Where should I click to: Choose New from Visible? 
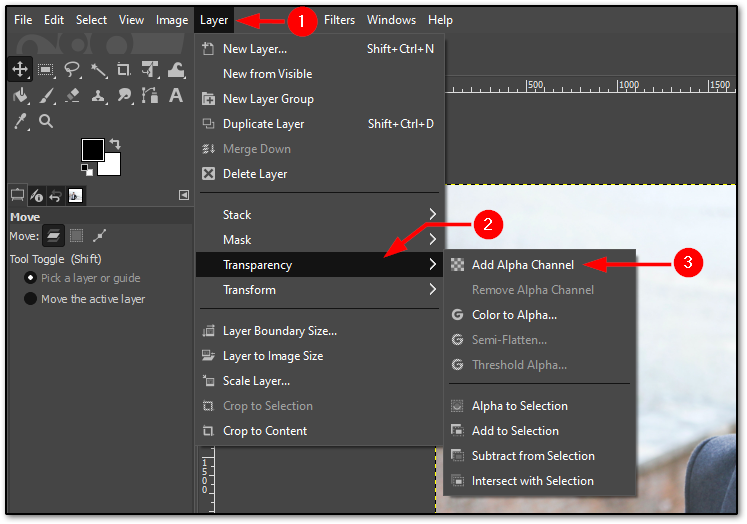[319, 74]
